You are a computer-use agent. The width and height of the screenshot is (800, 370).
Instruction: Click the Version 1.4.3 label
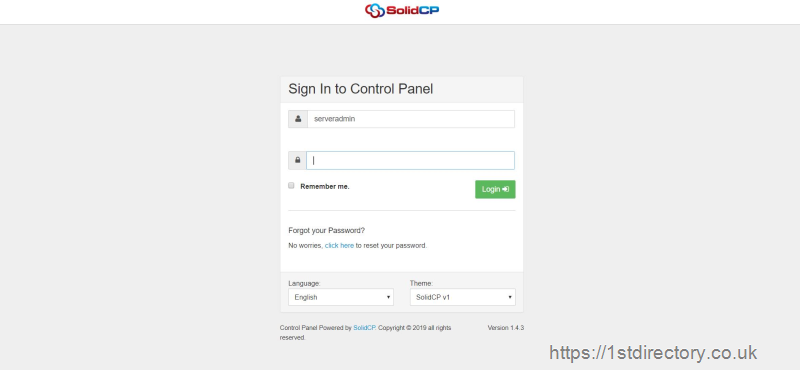(506, 328)
